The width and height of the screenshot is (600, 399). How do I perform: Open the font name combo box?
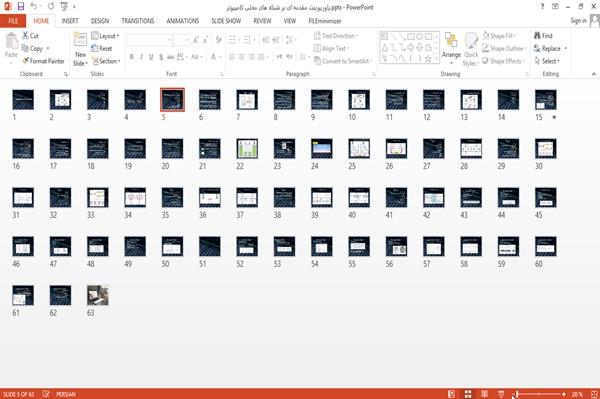click(x=149, y=39)
